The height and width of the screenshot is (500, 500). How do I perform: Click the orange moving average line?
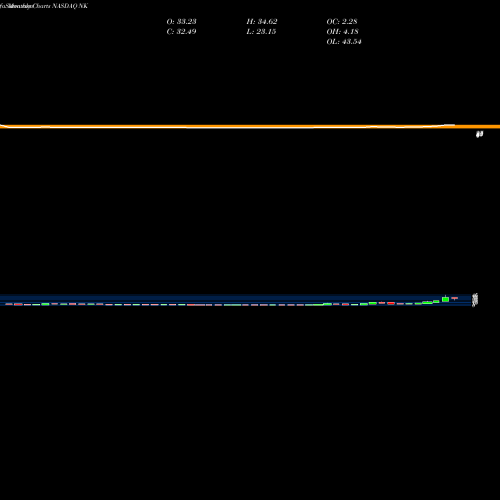pyautogui.click(x=250, y=126)
